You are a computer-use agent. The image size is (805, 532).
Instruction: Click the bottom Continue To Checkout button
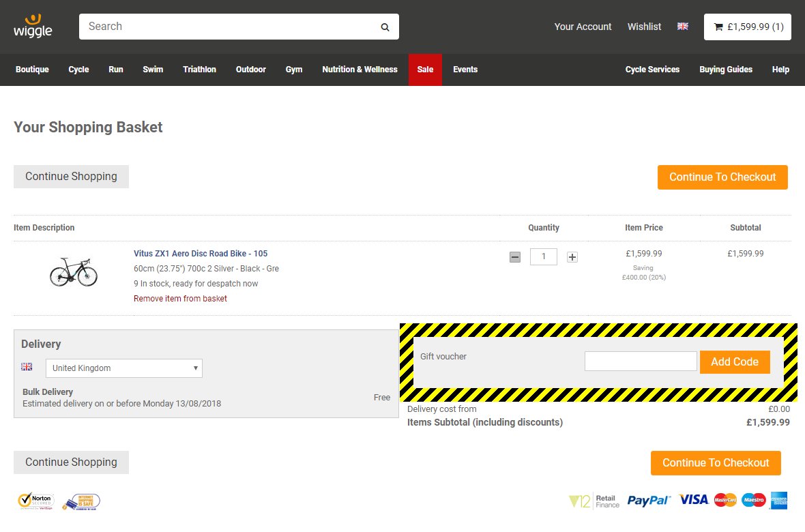(x=716, y=463)
